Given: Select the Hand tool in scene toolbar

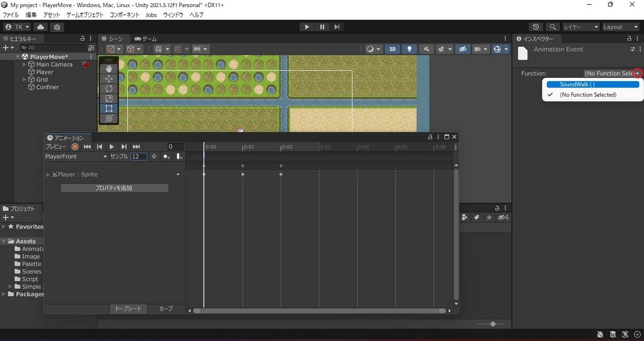Looking at the screenshot, I should coord(109,69).
